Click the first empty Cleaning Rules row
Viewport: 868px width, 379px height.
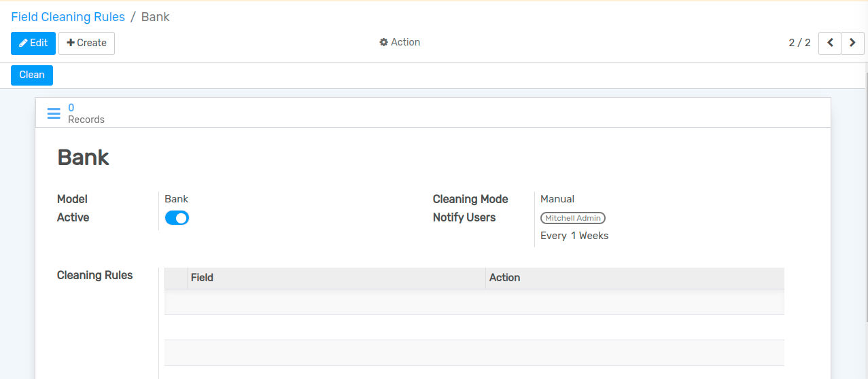pyautogui.click(x=474, y=302)
